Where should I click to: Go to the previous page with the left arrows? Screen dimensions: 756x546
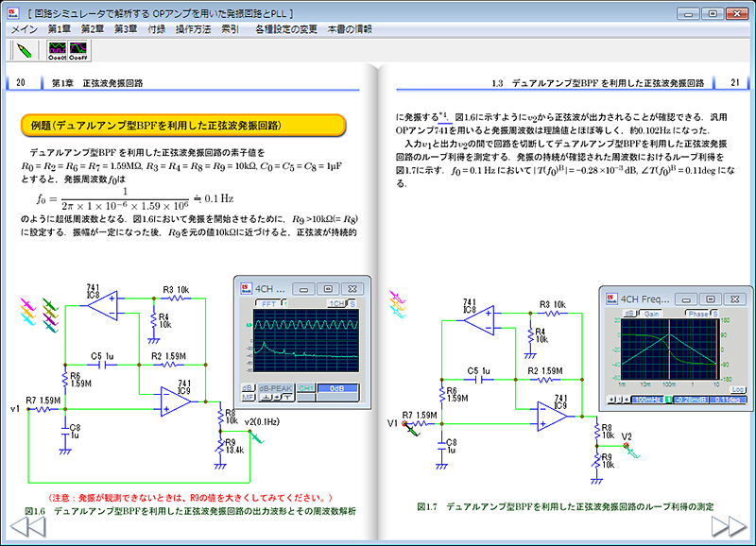point(28,527)
